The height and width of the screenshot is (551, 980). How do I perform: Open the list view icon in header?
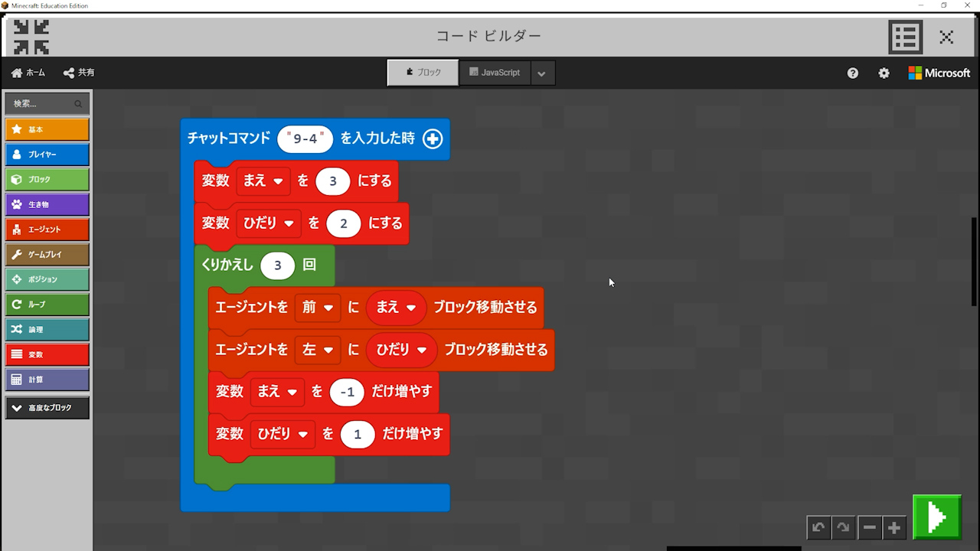[x=905, y=37]
